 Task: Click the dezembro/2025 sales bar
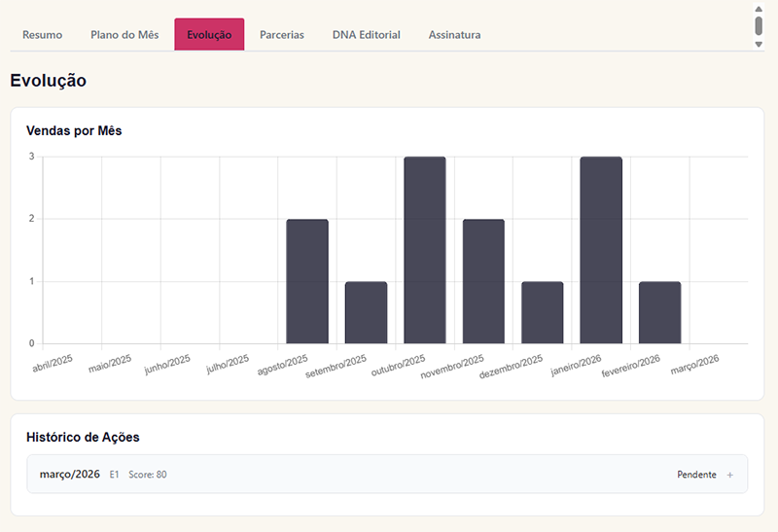(x=542, y=313)
